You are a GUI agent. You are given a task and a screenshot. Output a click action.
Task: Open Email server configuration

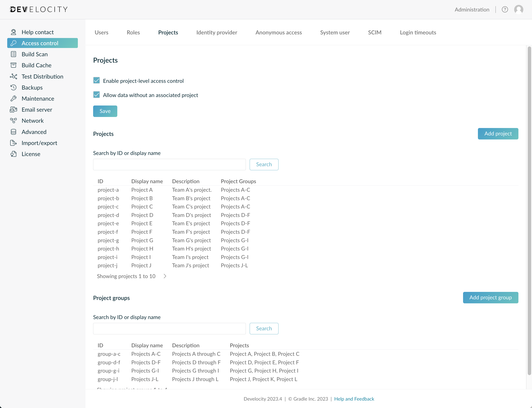click(37, 110)
